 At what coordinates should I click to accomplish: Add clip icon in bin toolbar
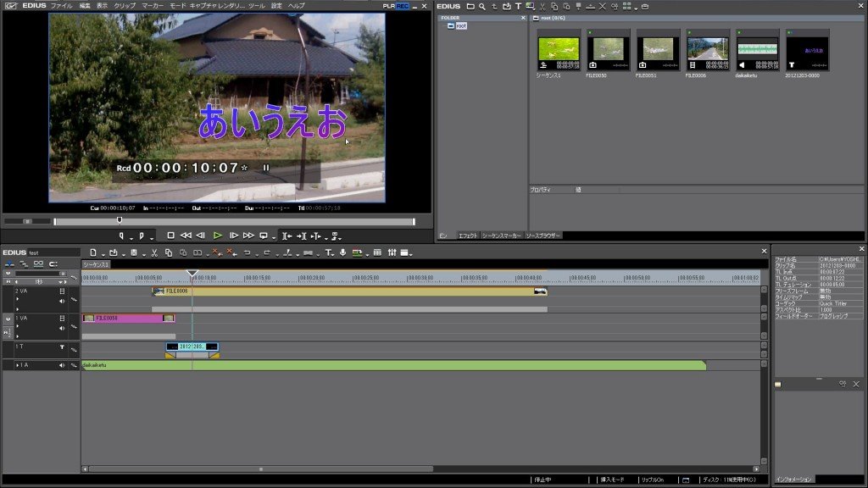click(x=507, y=7)
